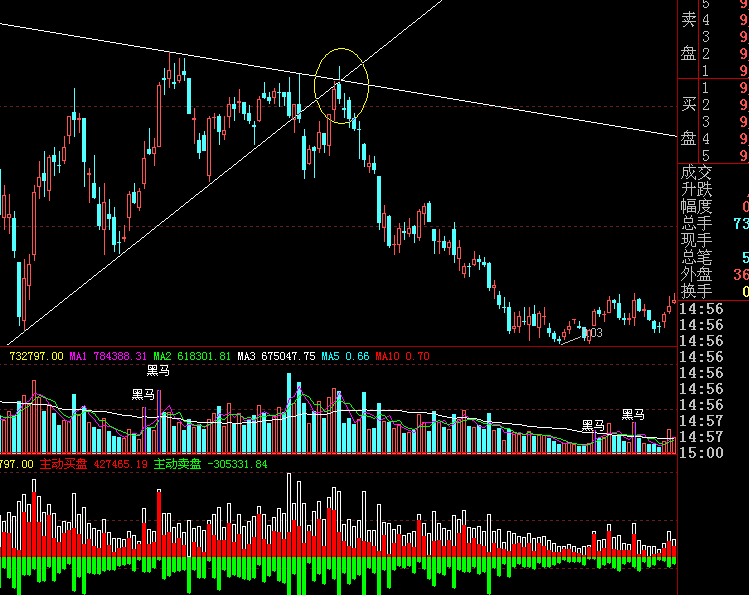
Task: Select sell level 2 in 卖盘
Action: (x=706, y=54)
